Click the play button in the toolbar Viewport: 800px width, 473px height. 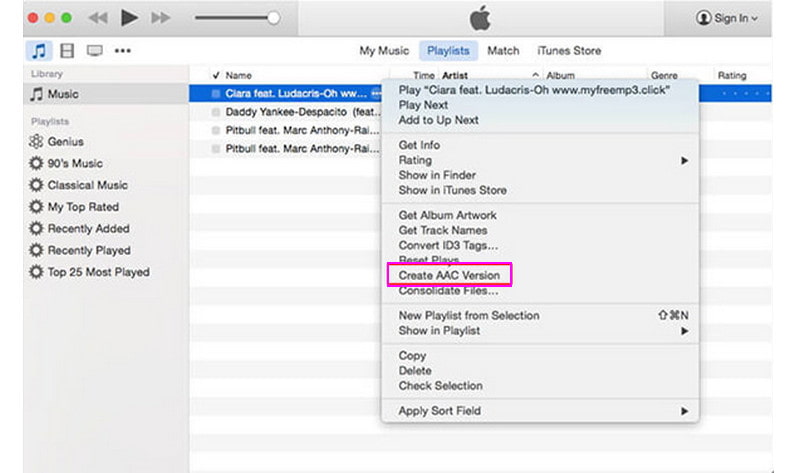(x=129, y=18)
